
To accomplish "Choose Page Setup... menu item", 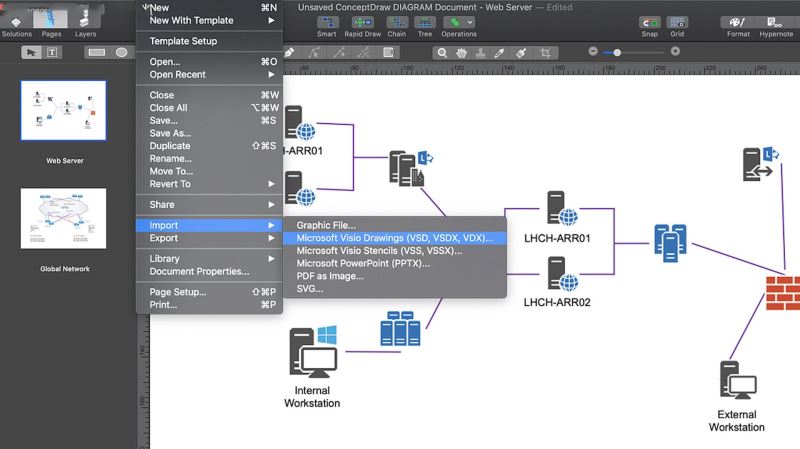I will pyautogui.click(x=210, y=292).
